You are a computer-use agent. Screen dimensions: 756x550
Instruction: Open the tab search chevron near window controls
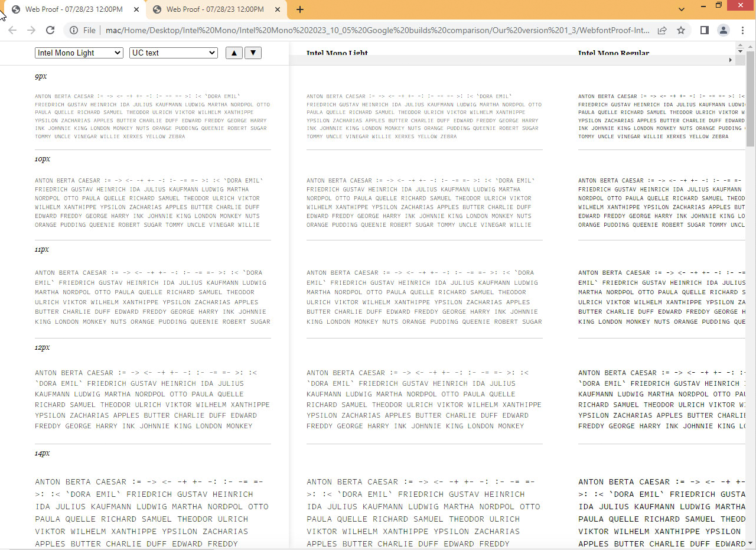tap(681, 9)
